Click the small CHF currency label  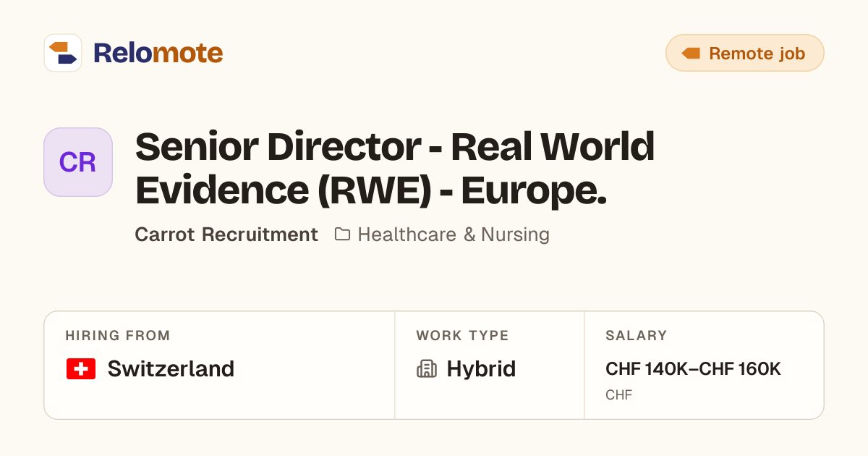(618, 395)
